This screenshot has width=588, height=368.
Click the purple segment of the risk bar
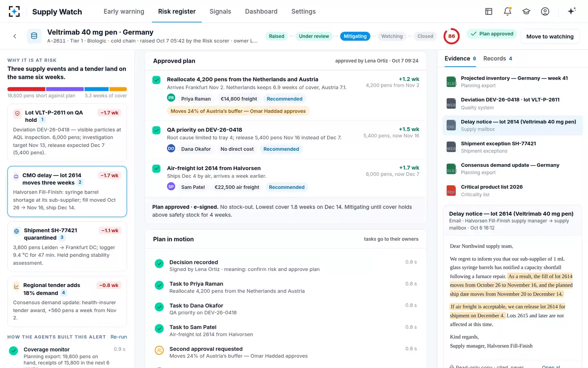[65, 89]
